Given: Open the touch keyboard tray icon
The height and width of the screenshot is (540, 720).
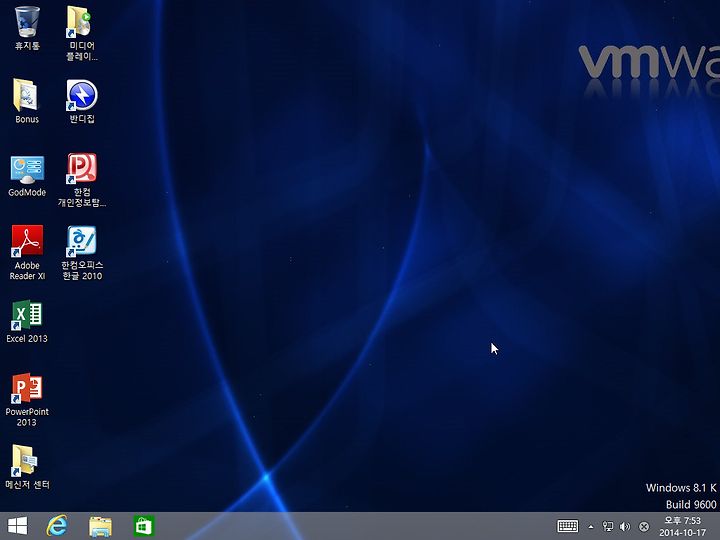Looking at the screenshot, I should coord(568,526).
